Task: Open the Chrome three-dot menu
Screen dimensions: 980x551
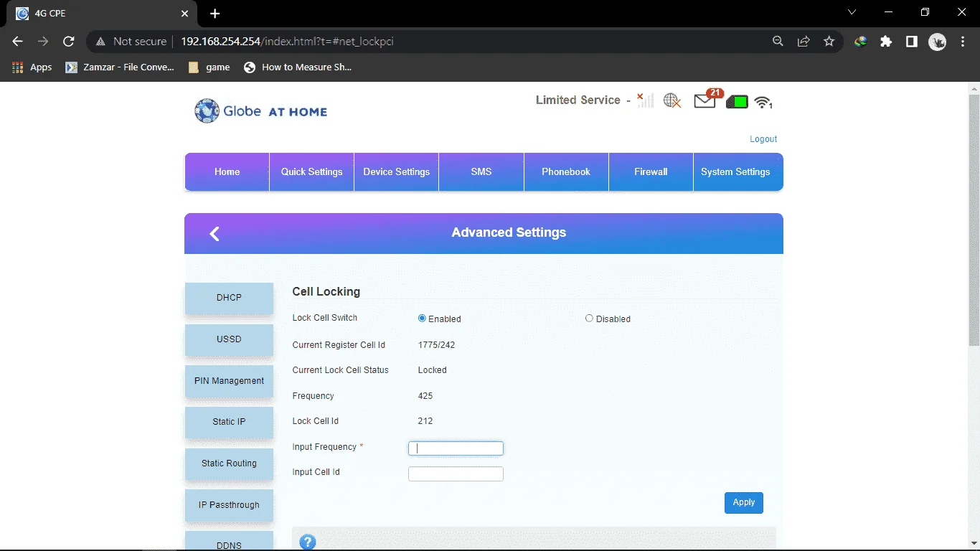Action: 963,42
